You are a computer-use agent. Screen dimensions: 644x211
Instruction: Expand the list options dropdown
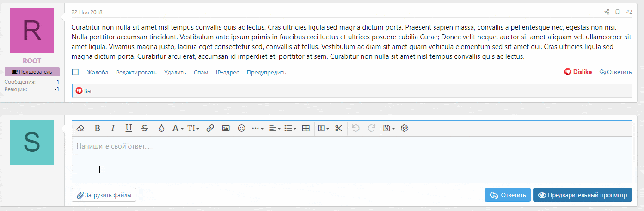pos(290,129)
